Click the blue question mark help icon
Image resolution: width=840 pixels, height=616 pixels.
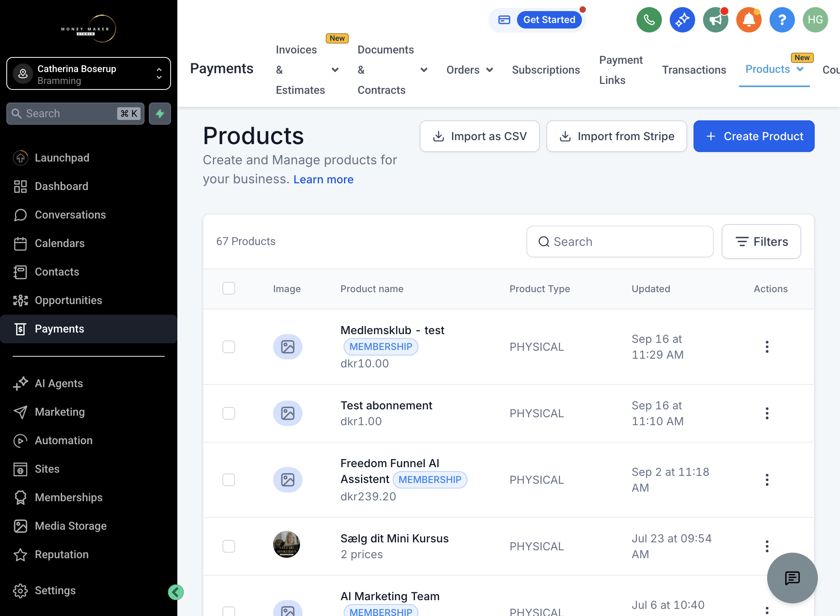(782, 20)
